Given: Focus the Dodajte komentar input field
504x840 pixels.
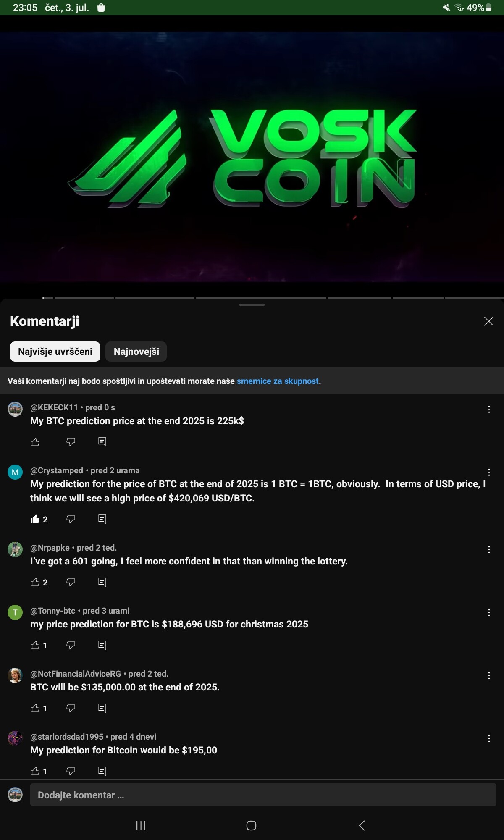Looking at the screenshot, I should point(263,795).
